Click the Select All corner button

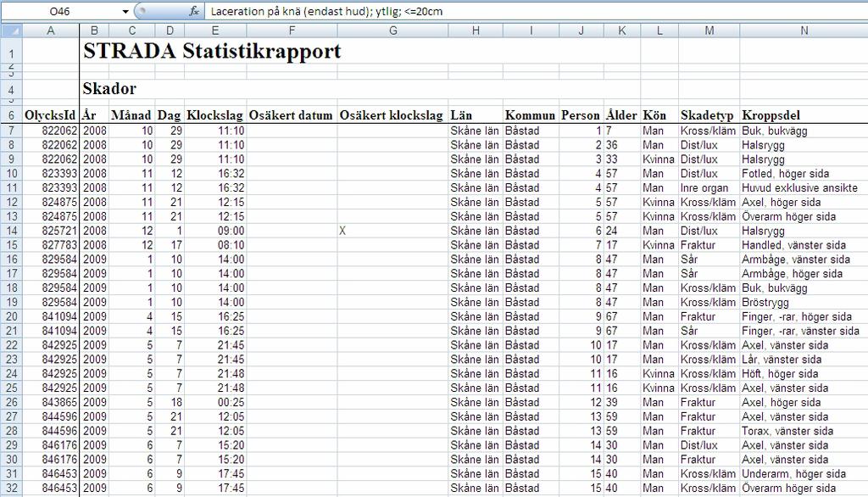point(12,31)
